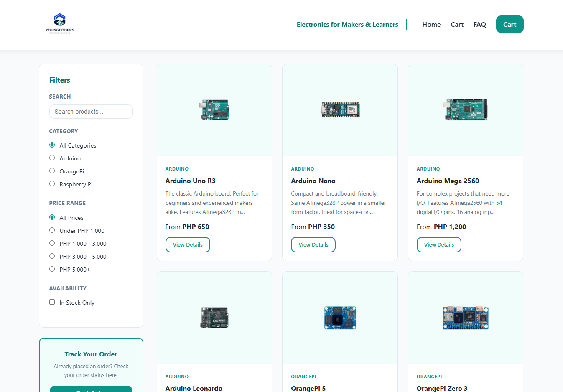The image size is (563, 392).
Task: Click the YoungCoders logo
Action: point(60,23)
